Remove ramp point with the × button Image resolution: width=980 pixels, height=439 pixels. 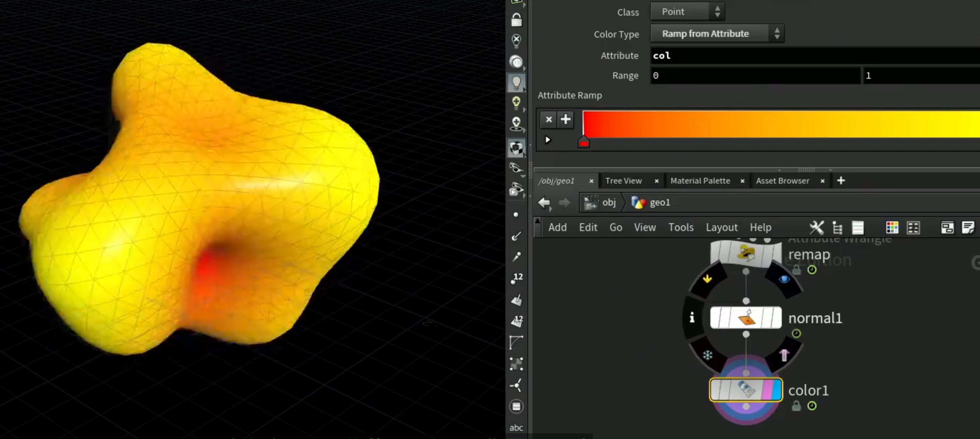pos(548,119)
